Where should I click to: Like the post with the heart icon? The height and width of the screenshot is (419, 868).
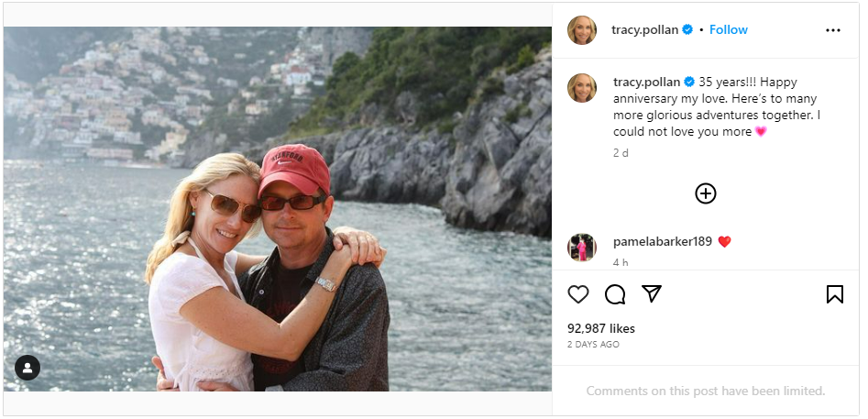pyautogui.click(x=578, y=294)
